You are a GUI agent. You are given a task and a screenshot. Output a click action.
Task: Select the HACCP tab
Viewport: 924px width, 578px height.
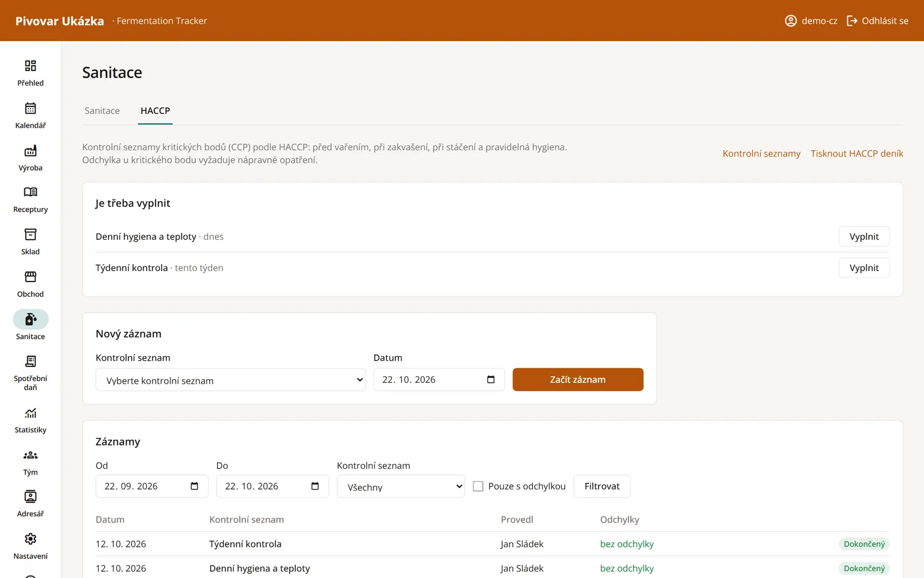point(155,111)
